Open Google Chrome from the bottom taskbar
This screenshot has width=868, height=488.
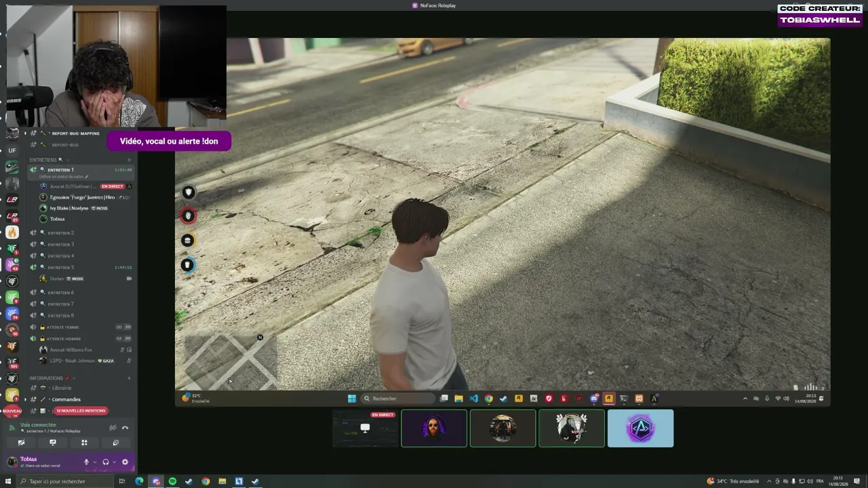tap(205, 481)
